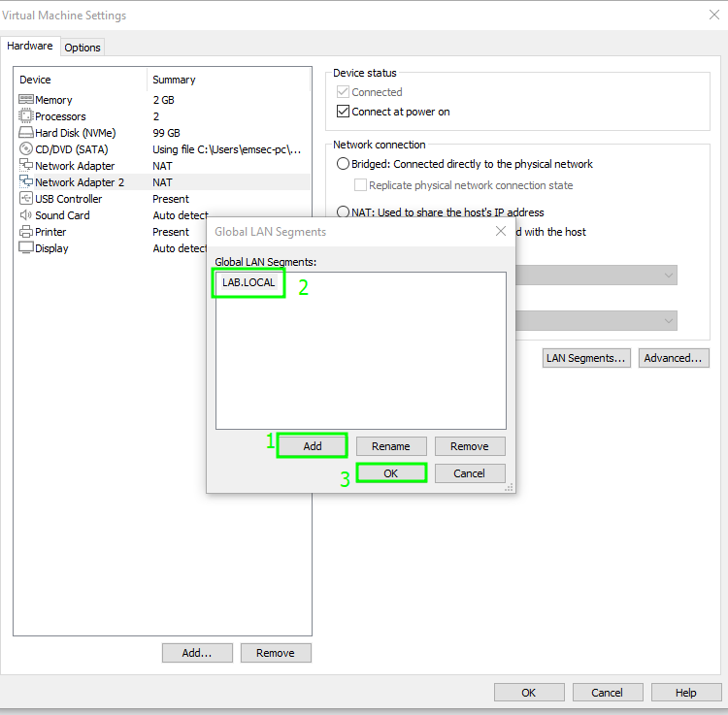Image resolution: width=728 pixels, height=715 pixels.
Task: Click Remove in Global LAN Segments dialog
Action: tap(470, 446)
